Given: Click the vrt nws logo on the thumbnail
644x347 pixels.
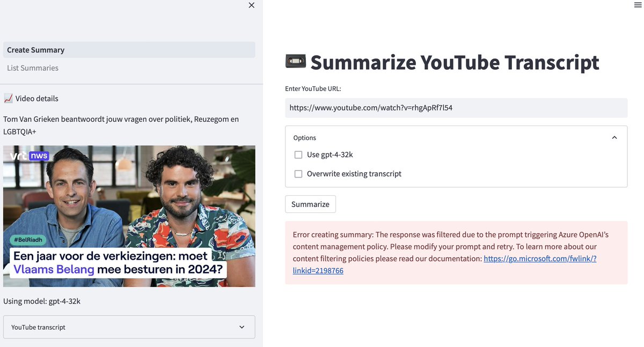Looking at the screenshot, I should click(30, 156).
